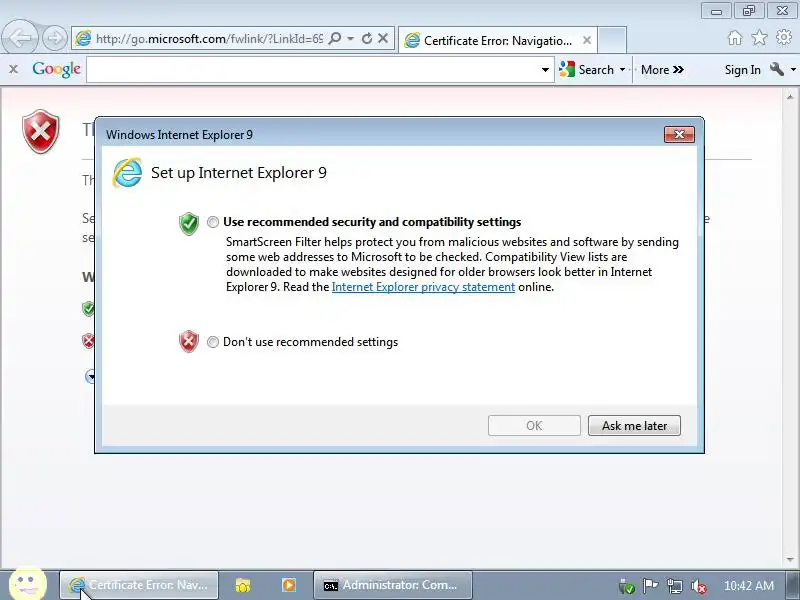800x600 pixels.
Task: Open the 10:42 AM clock
Action: point(748,586)
